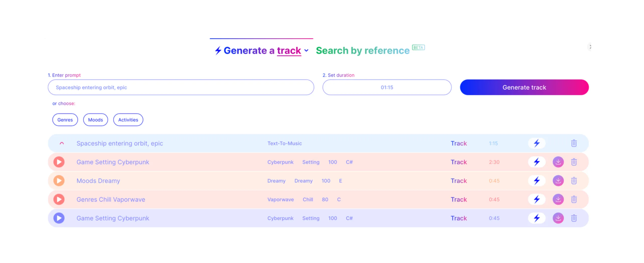The width and height of the screenshot is (644, 263).
Task: Regenerate the Moods Dreamy track via lightning
Action: click(536, 181)
